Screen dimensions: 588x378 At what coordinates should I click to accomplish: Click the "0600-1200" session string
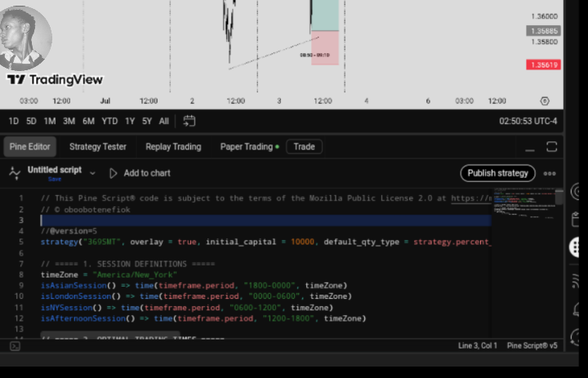click(x=256, y=308)
